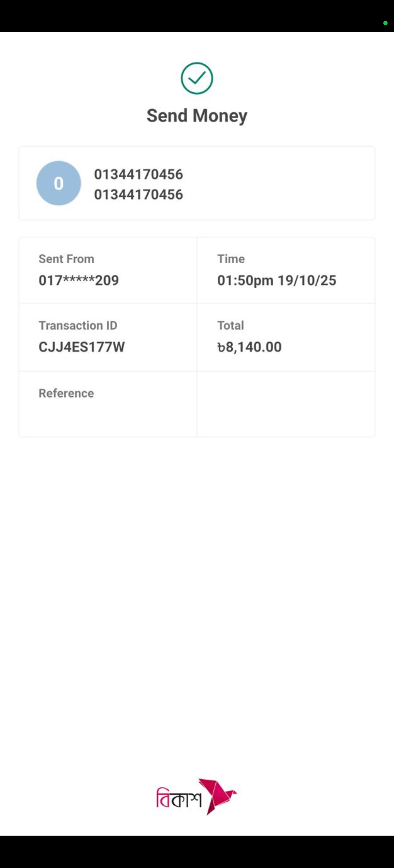Tap the timestamp 01:50pm 19/10/25
This screenshot has width=394, height=868.
277,280
